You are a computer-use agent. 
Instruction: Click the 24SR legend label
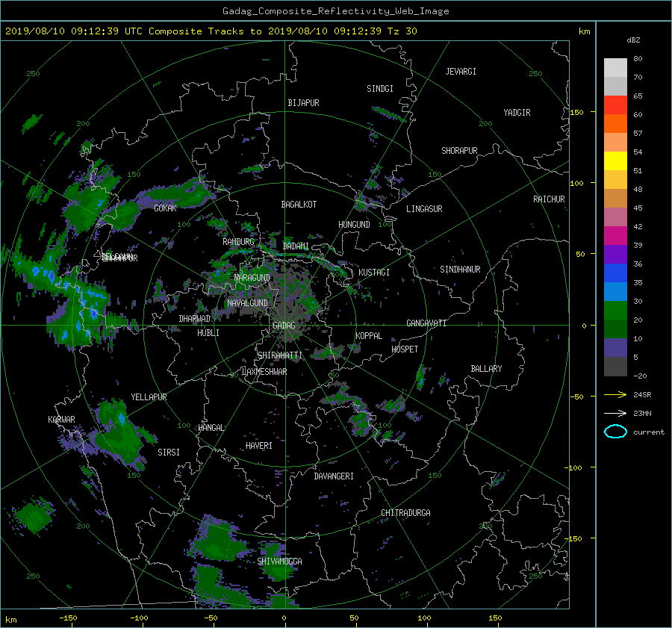pos(642,395)
